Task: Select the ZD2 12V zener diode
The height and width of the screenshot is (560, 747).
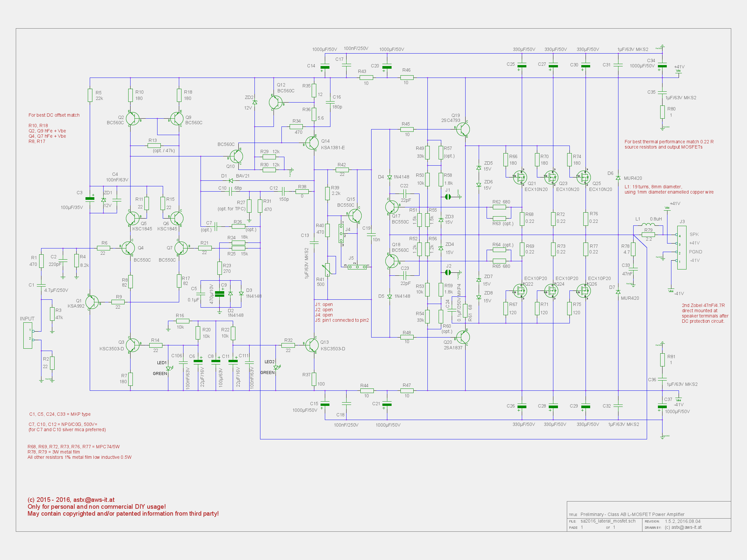Action: [254, 102]
